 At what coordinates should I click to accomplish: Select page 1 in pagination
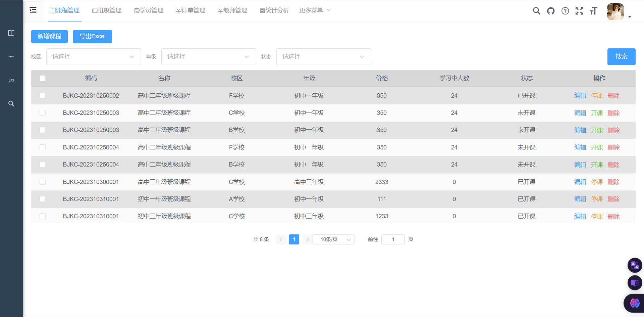(294, 239)
